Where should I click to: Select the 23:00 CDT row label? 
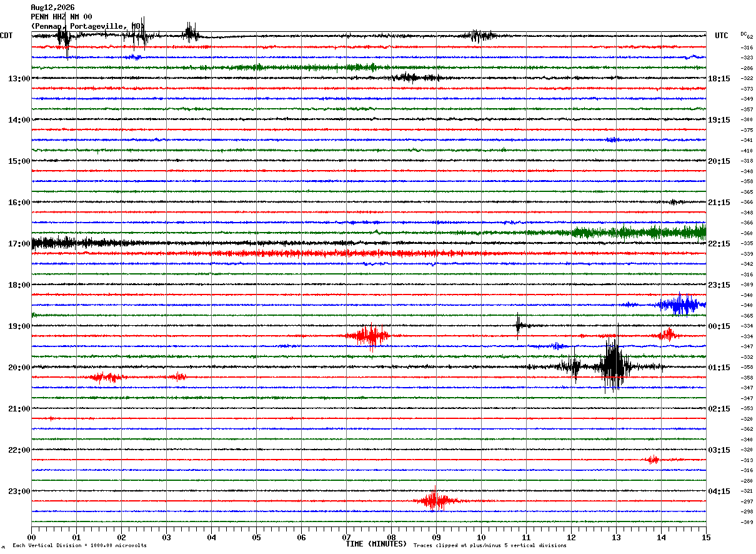pyautogui.click(x=19, y=491)
